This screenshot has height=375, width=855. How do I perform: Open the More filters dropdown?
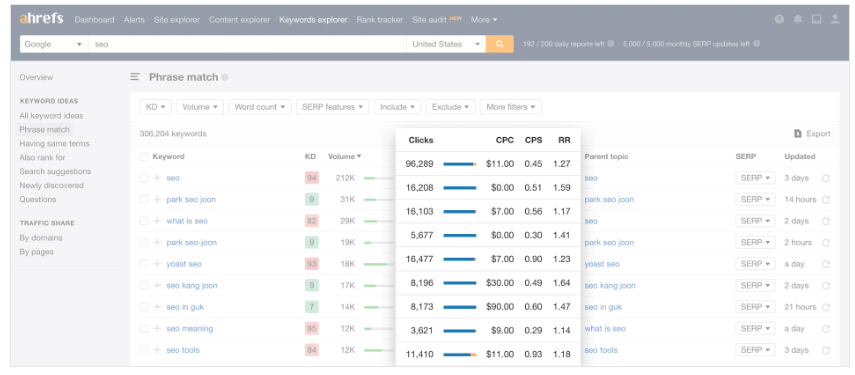tap(510, 107)
